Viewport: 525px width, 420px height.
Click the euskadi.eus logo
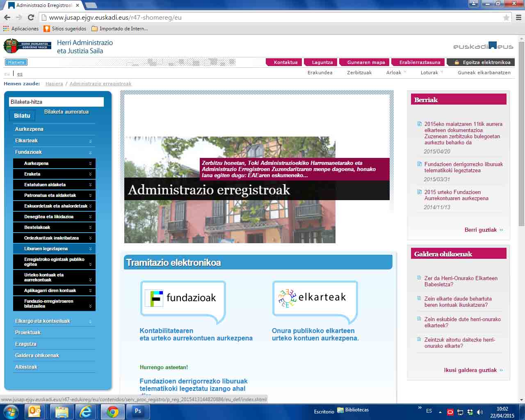pos(483,46)
